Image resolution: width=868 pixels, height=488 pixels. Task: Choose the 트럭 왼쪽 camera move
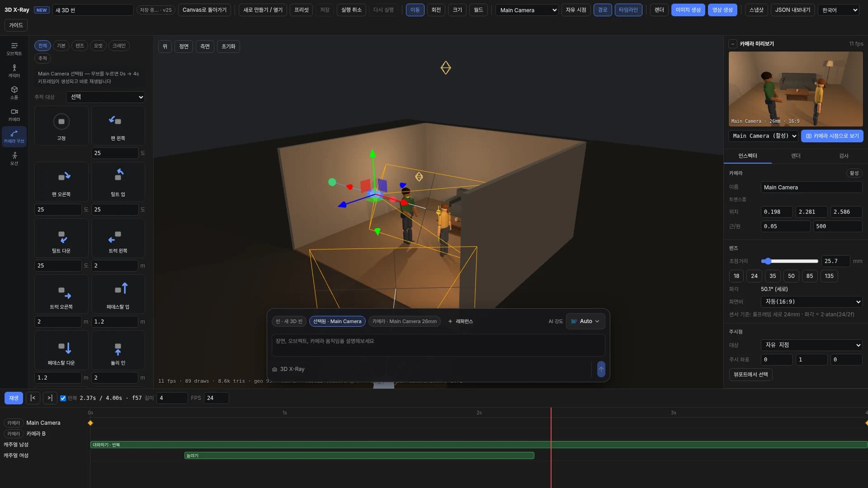pyautogui.click(x=118, y=239)
